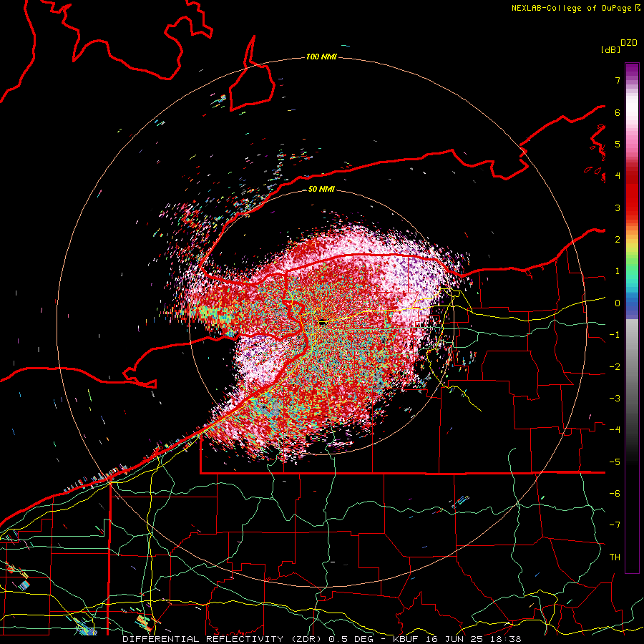Click the 50 NMI range ring label
This screenshot has width=644, height=644.
321,189
